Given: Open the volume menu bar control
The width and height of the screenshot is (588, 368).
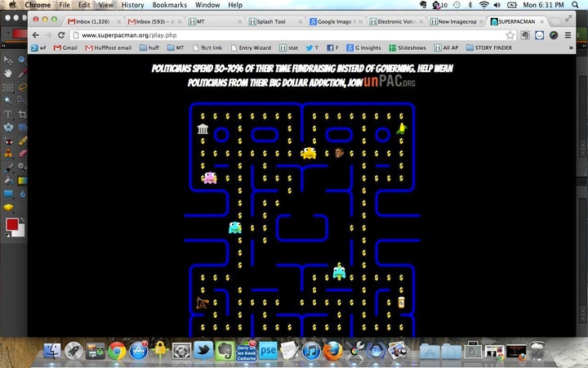Looking at the screenshot, I should point(497,5).
